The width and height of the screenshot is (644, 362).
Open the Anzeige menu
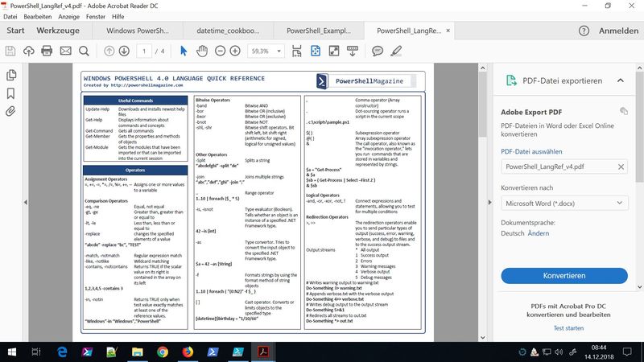[69, 17]
